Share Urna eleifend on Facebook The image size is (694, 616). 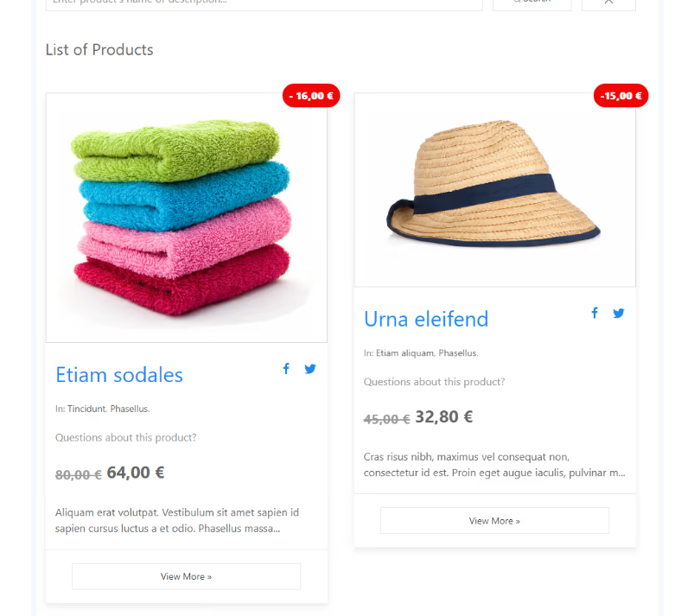[595, 313]
